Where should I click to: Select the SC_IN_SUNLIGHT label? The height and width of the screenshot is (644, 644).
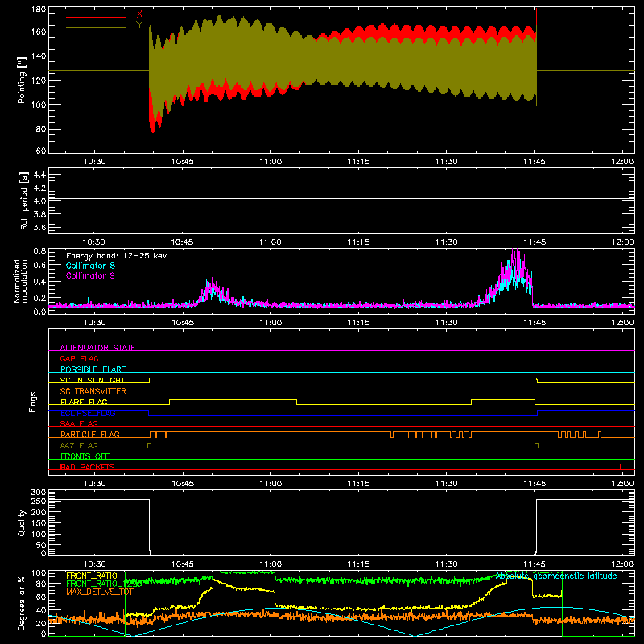click(x=93, y=380)
